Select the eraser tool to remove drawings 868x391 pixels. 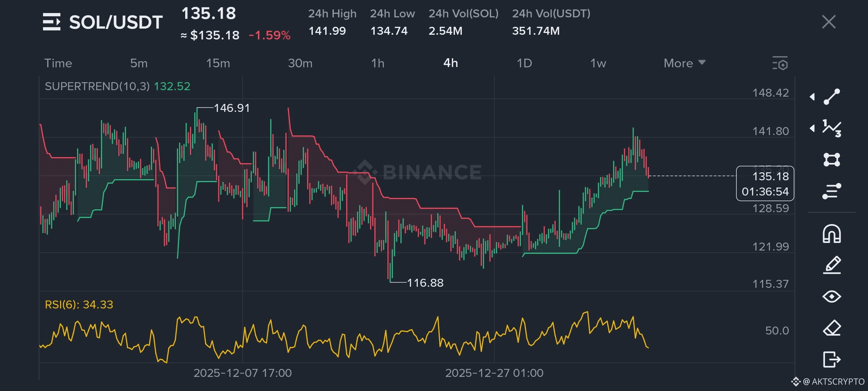pos(832,328)
